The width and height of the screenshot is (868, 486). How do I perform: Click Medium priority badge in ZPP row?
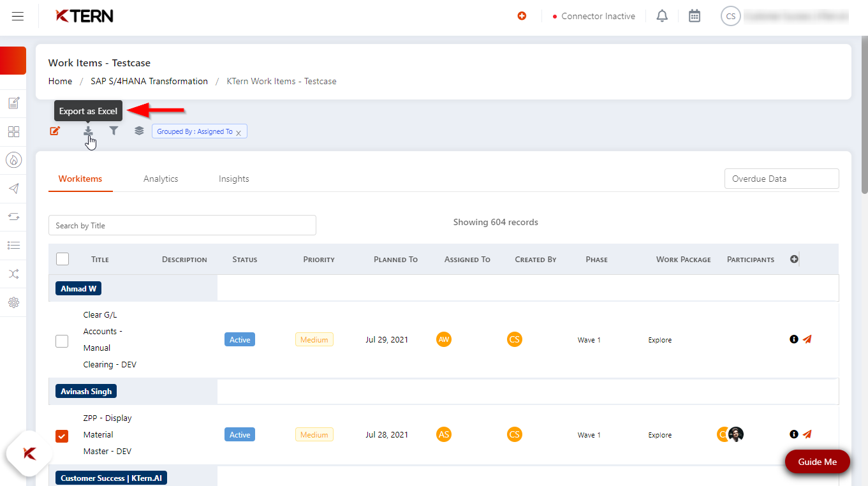314,434
